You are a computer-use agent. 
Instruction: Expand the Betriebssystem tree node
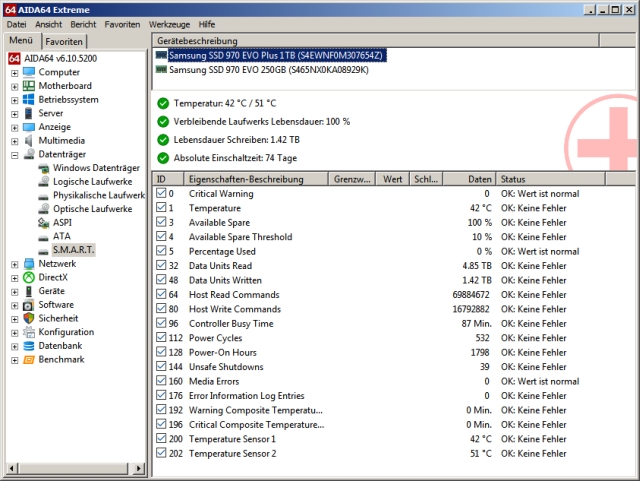click(x=15, y=100)
